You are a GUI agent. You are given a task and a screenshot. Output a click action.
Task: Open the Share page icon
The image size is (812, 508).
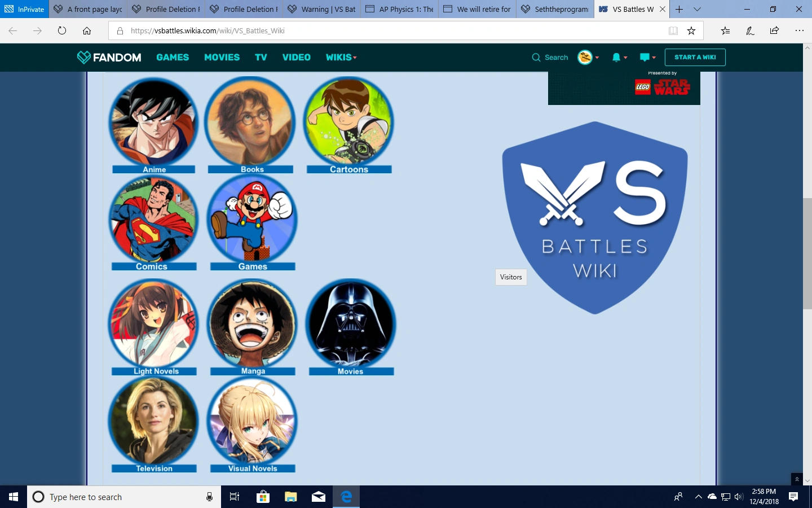pyautogui.click(x=774, y=30)
